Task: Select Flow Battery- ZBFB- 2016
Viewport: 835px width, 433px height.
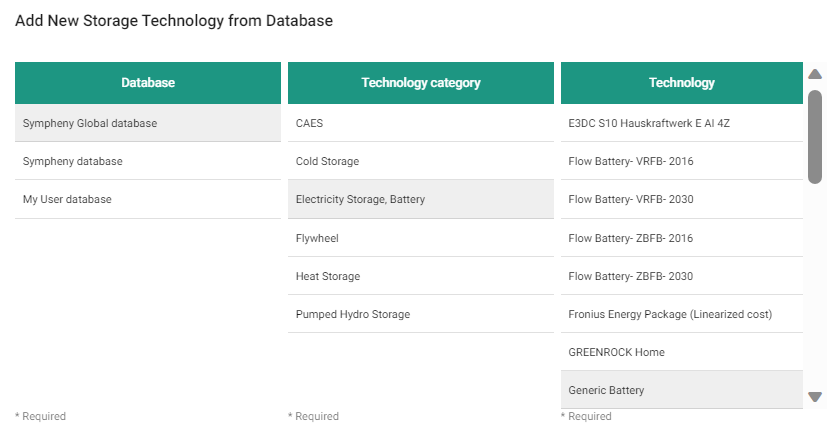Action: click(681, 238)
